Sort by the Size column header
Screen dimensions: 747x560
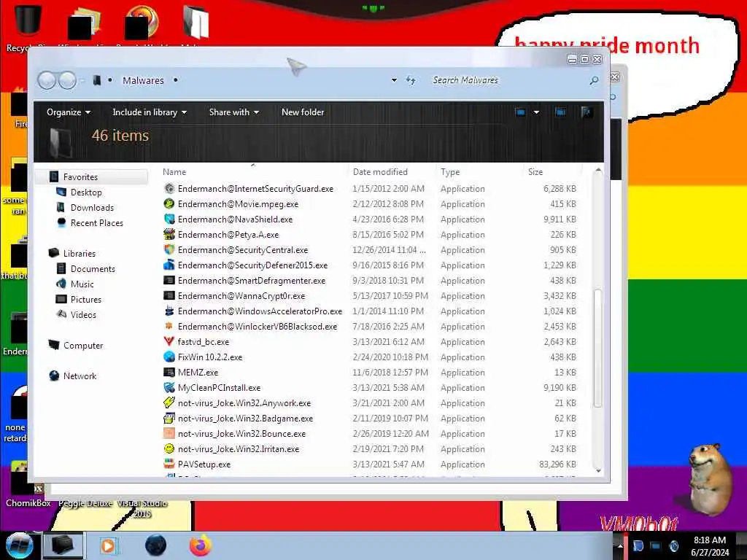tap(535, 172)
